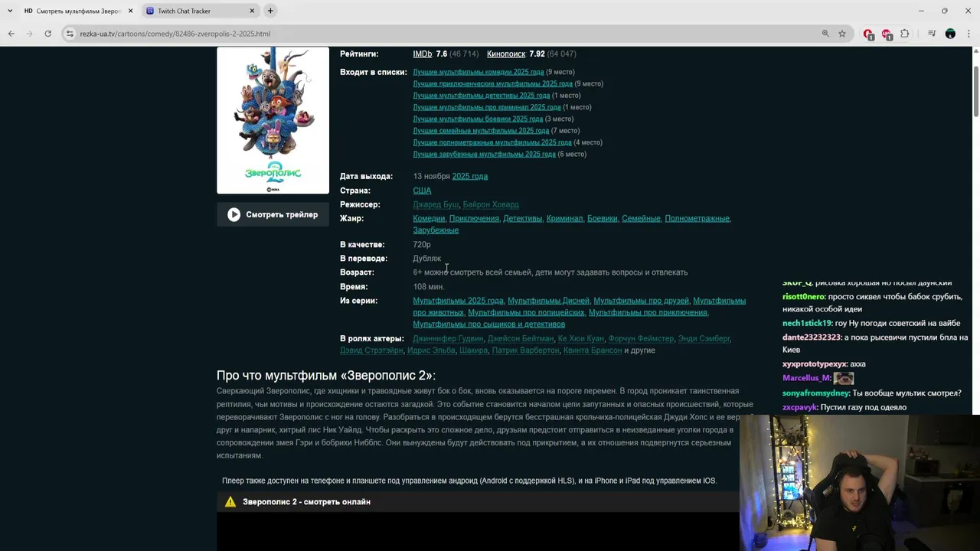The width and height of the screenshot is (980, 551).
Task: Open director Байрон Ховард link
Action: pyautogui.click(x=491, y=204)
